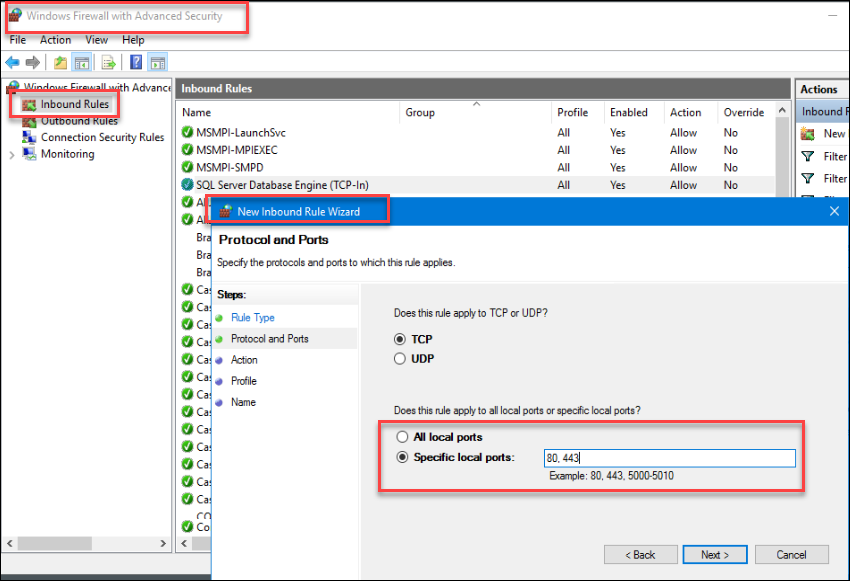
Task: Click the Cancel button in the wizard
Action: 791,554
